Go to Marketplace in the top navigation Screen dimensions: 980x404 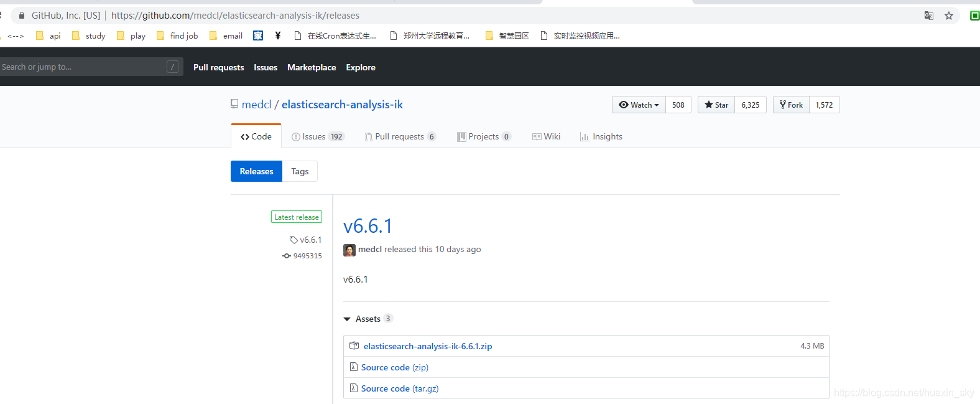(312, 67)
